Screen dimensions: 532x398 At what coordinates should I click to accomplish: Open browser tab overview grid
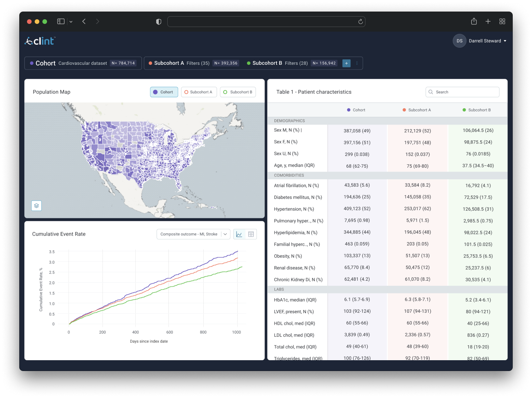point(502,22)
